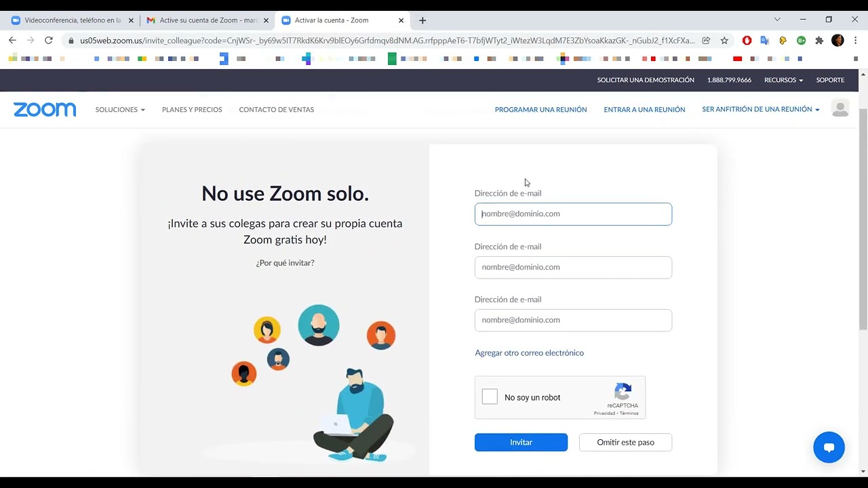
Task: Expand the Recursos dropdown
Action: 783,80
